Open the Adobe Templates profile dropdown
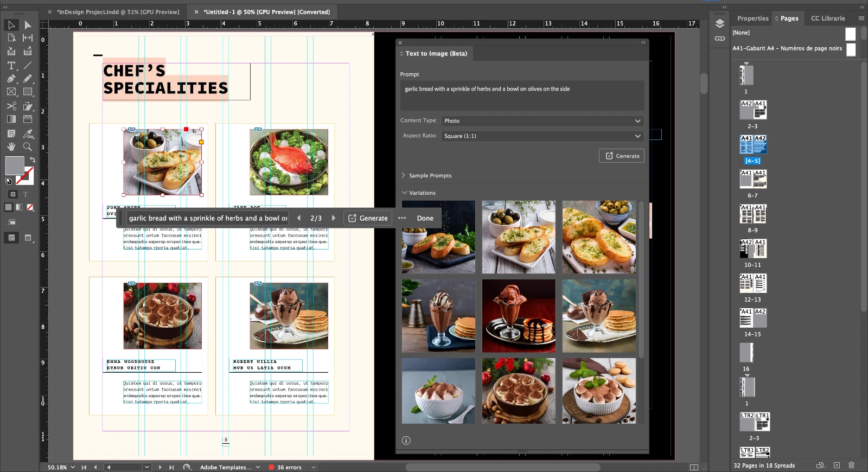The width and height of the screenshot is (868, 472). [258, 467]
